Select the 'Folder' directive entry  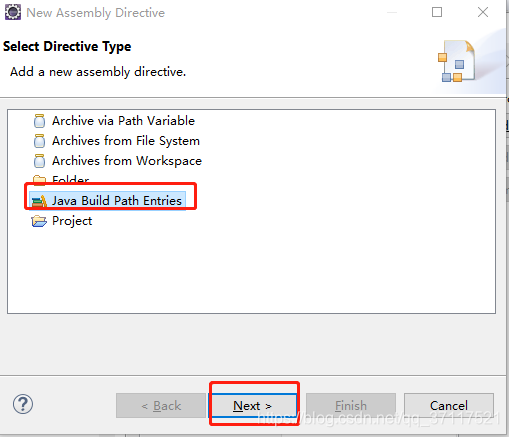(71, 180)
